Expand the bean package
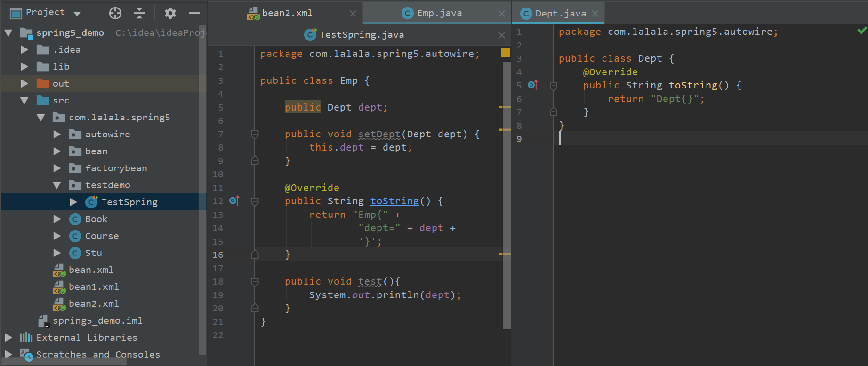Viewport: 868px width, 366px height. 57,151
